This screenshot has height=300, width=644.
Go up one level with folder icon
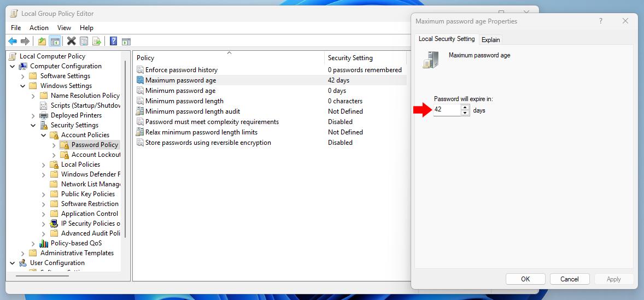coord(42,41)
